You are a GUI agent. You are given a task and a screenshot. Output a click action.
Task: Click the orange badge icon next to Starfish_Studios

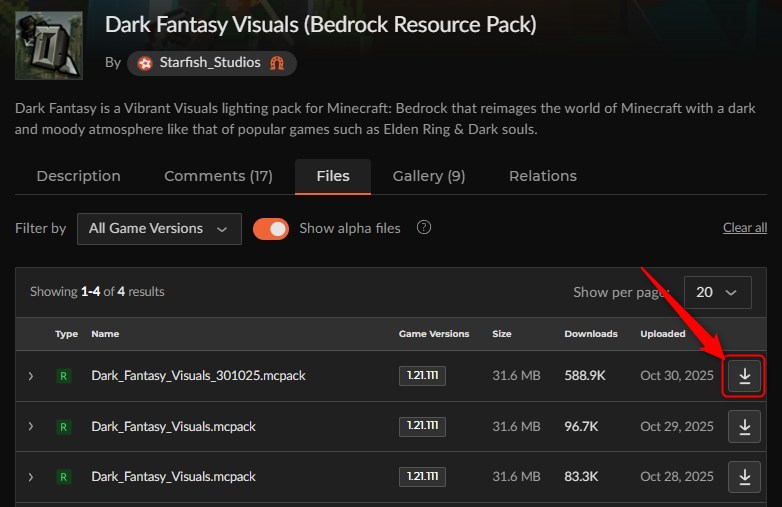(x=277, y=63)
